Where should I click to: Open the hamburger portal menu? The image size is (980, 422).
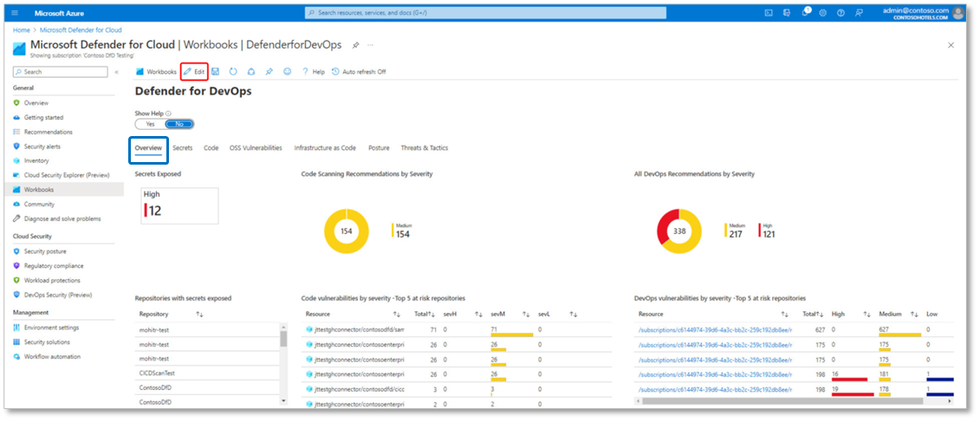click(x=14, y=13)
